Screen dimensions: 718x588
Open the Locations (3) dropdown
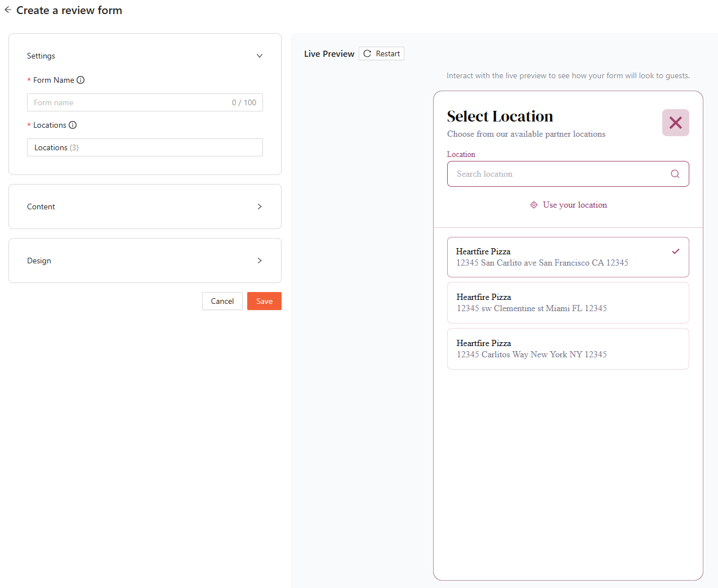click(145, 147)
